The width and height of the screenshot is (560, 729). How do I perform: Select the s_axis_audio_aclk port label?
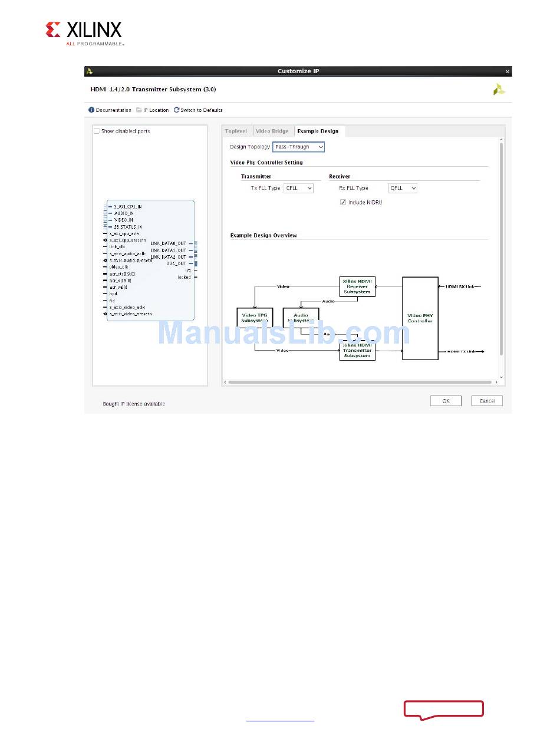(x=127, y=253)
